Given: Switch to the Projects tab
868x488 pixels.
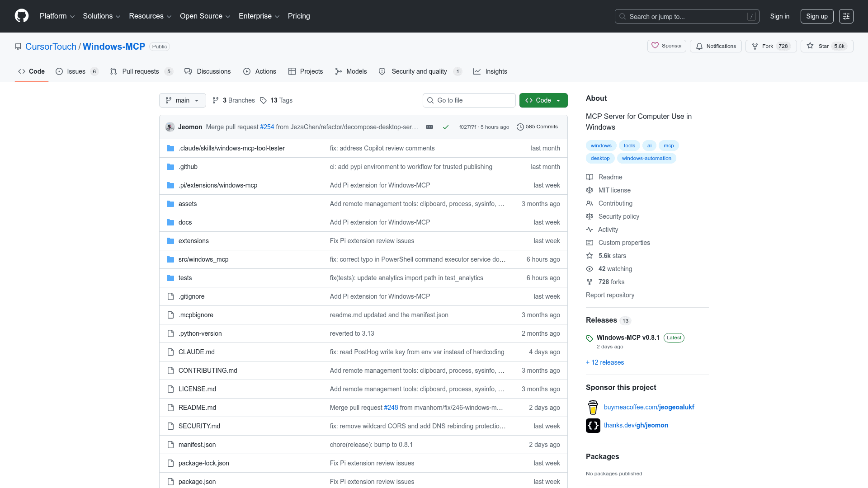Looking at the screenshot, I should pos(306,71).
